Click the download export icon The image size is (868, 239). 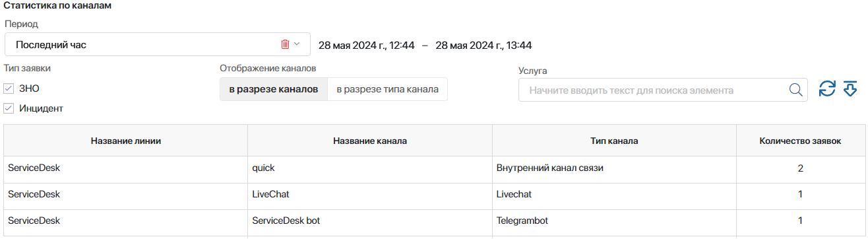coord(850,89)
